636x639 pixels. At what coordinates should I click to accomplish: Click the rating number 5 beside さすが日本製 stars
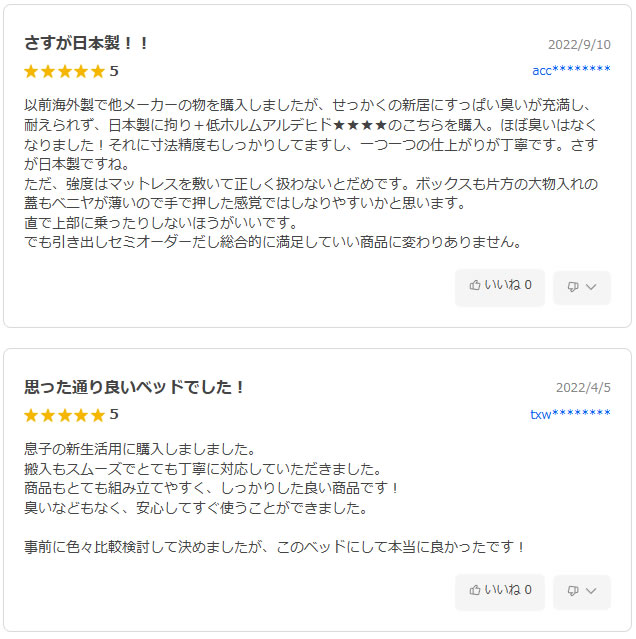114,71
